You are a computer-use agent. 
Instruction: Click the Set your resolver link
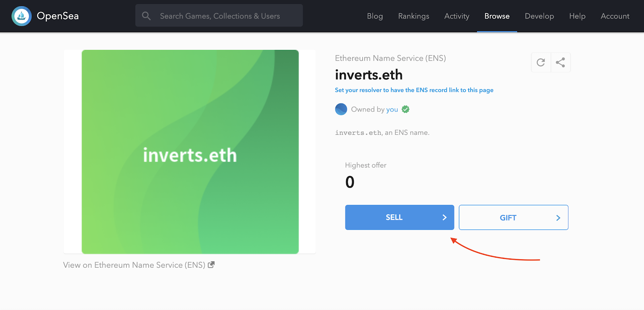tap(414, 90)
